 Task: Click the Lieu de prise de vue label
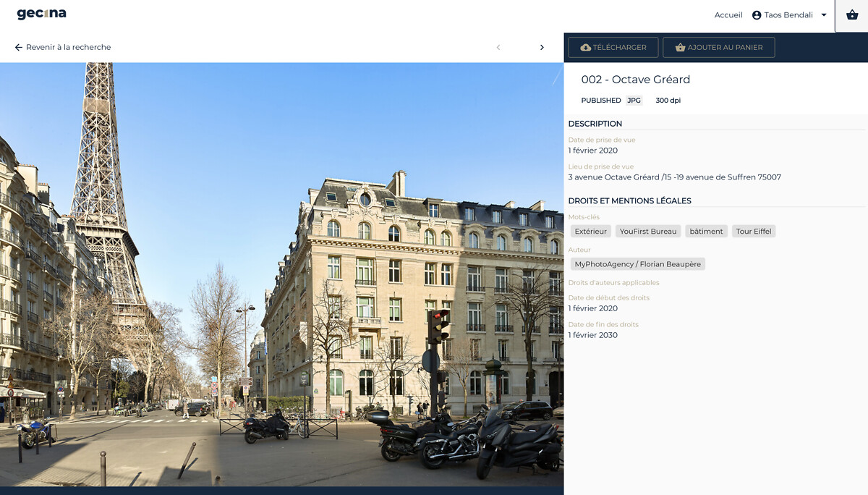click(x=601, y=167)
